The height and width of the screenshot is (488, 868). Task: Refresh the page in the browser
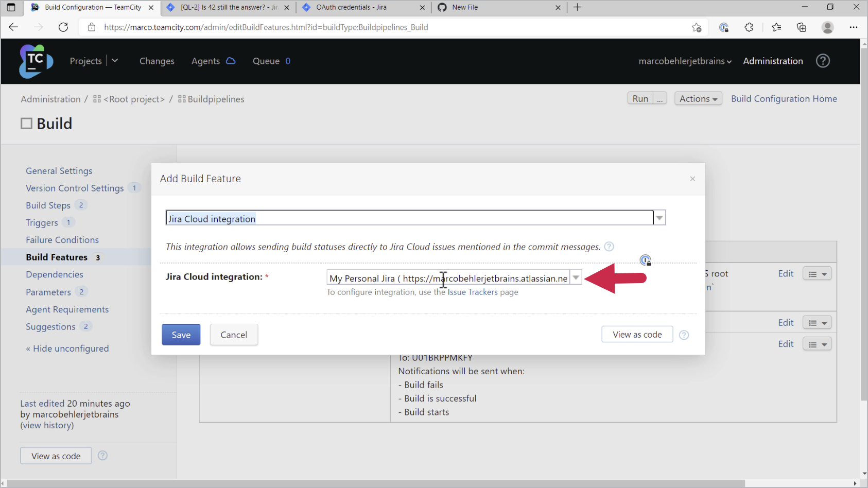point(63,27)
